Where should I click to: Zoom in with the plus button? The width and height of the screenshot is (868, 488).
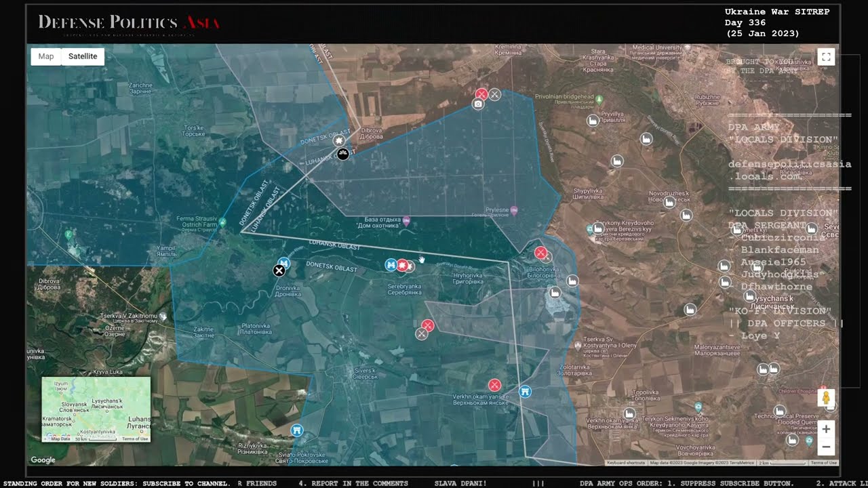[826, 429]
